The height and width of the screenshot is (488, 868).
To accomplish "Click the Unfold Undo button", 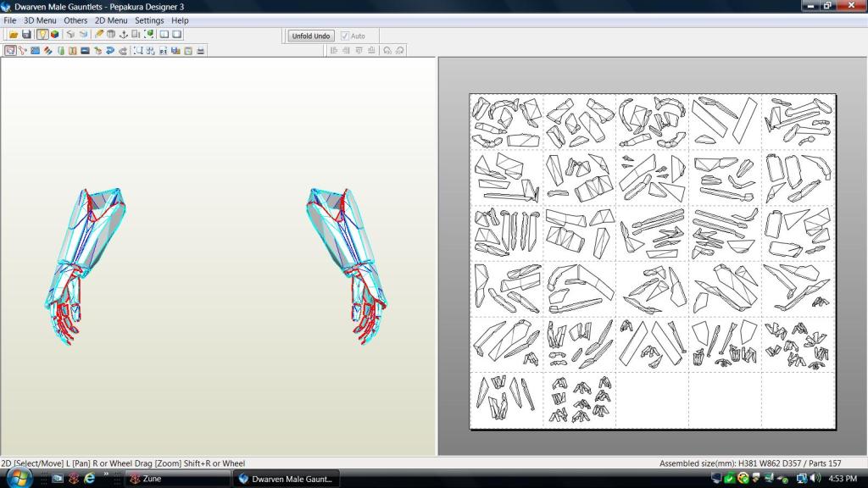I will (x=310, y=36).
